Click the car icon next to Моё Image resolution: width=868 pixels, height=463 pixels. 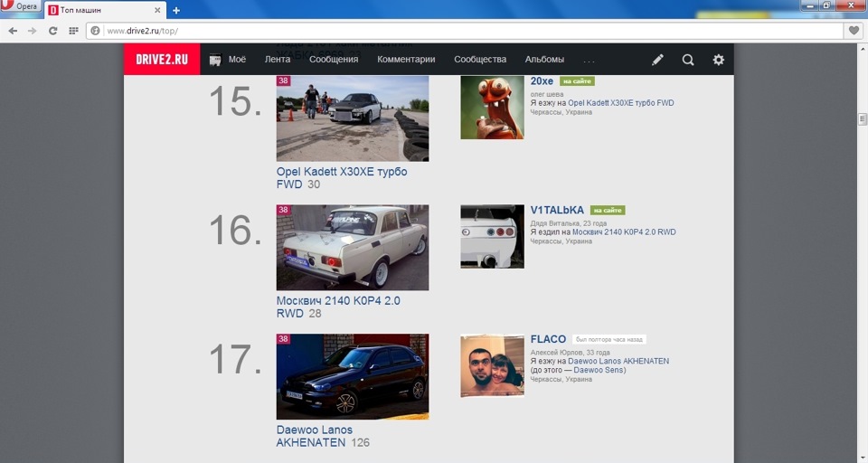[x=215, y=60]
